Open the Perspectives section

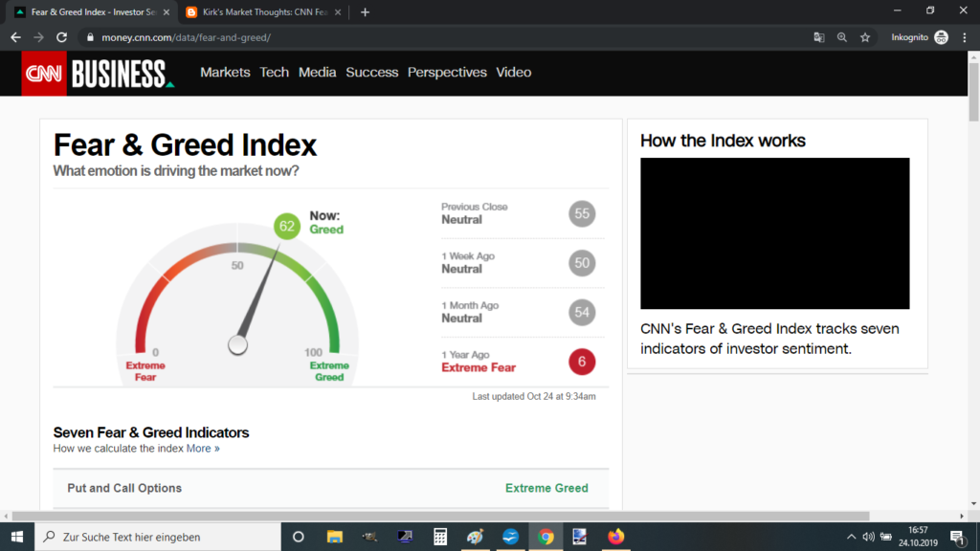[447, 73]
